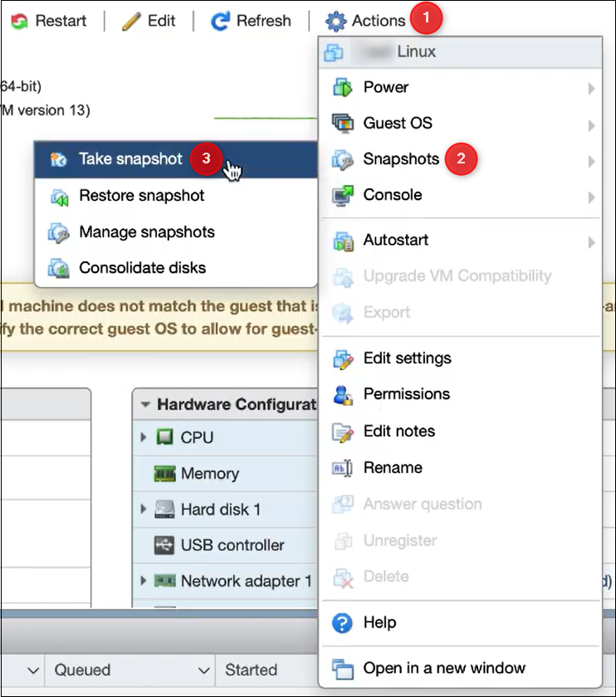Select Help in Actions menu

460,623
